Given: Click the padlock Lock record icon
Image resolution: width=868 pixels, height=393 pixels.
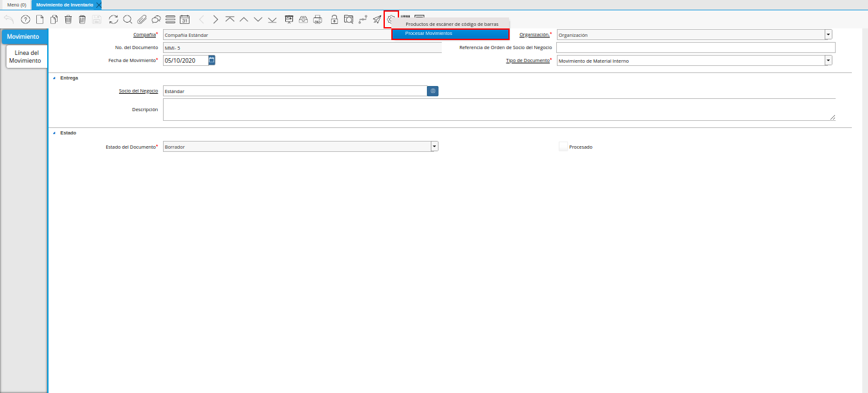Looking at the screenshot, I should [x=334, y=19].
